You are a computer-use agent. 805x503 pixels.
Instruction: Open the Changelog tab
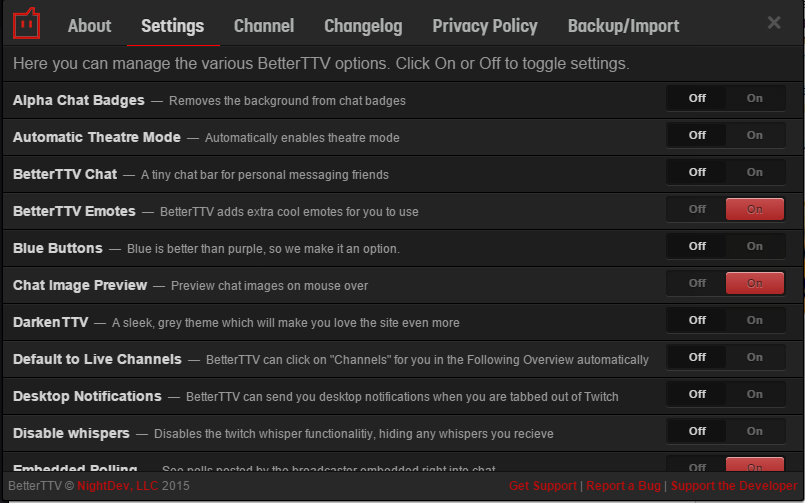click(363, 26)
